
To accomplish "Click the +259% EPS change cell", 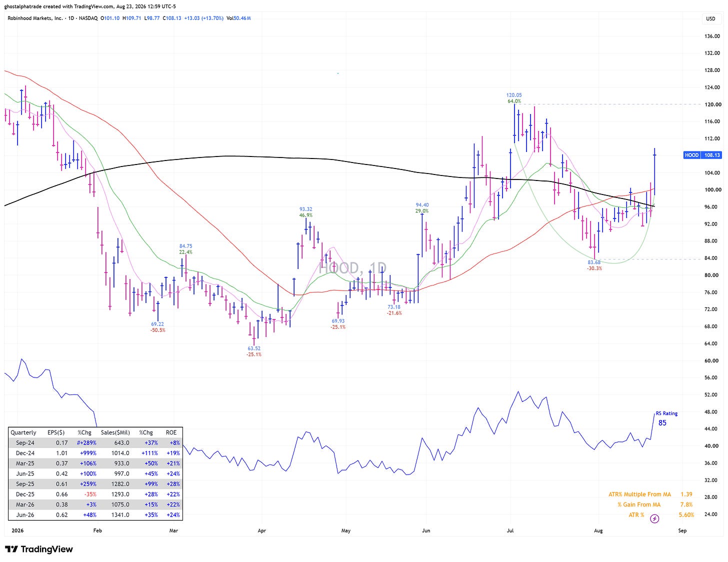I will click(x=88, y=484).
